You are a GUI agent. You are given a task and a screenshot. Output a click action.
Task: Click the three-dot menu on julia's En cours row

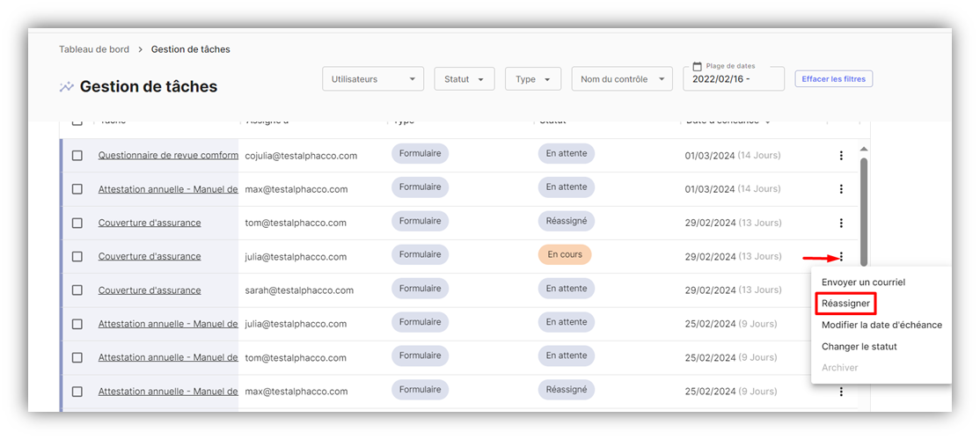coord(841,256)
